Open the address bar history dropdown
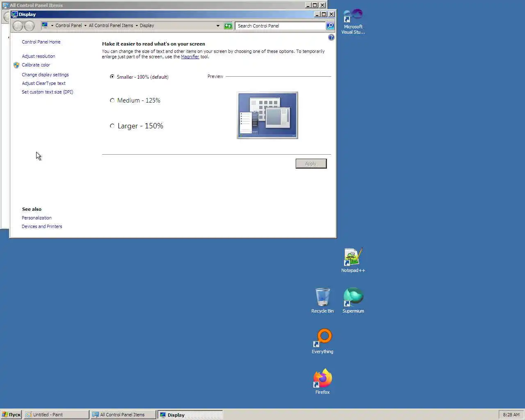This screenshot has height=420, width=525. point(218,26)
